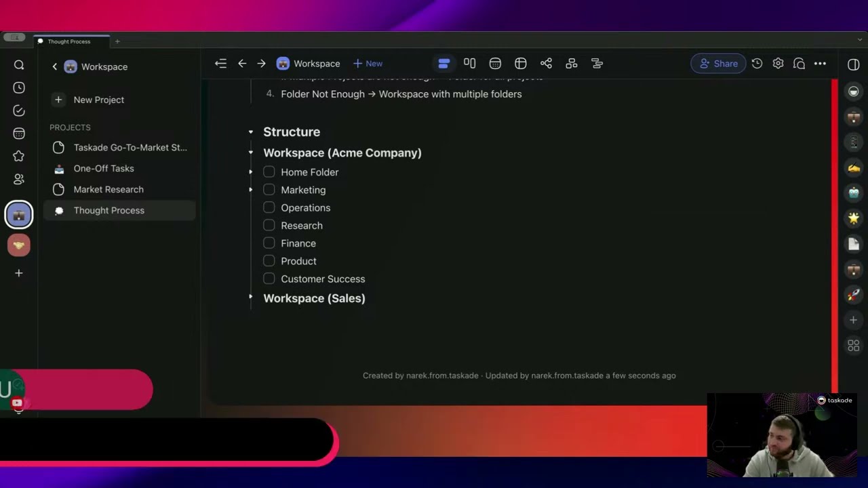Go forward with the right arrow
The image size is (868, 488).
tap(261, 63)
